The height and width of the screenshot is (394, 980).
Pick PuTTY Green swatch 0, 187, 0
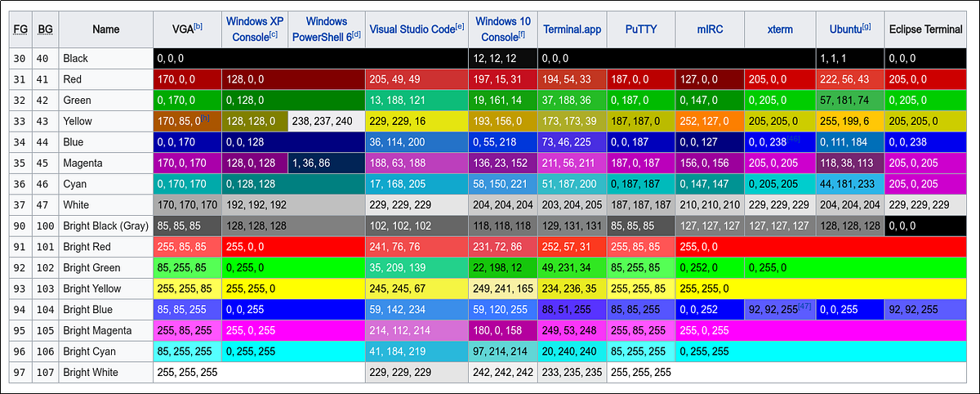(x=641, y=101)
